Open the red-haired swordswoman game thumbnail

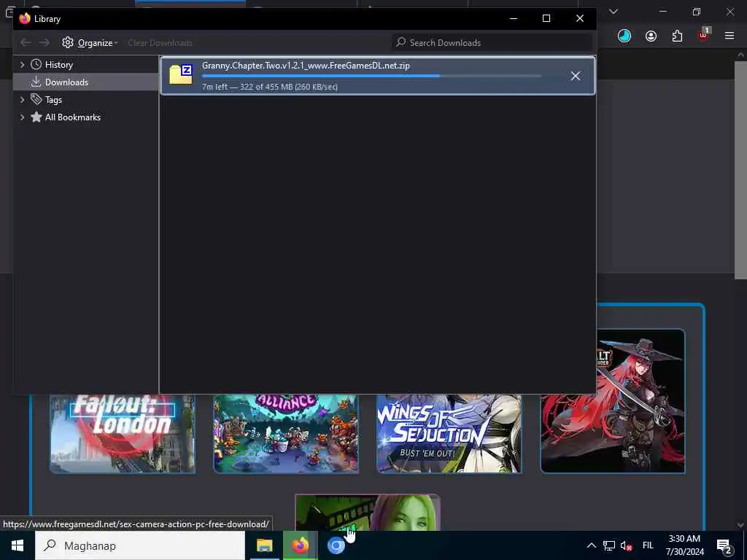click(x=613, y=401)
